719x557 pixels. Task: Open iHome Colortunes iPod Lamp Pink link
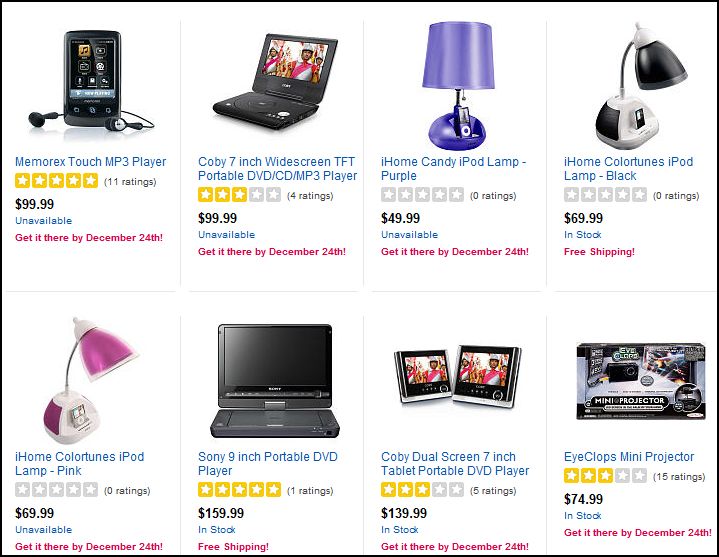coord(79,463)
